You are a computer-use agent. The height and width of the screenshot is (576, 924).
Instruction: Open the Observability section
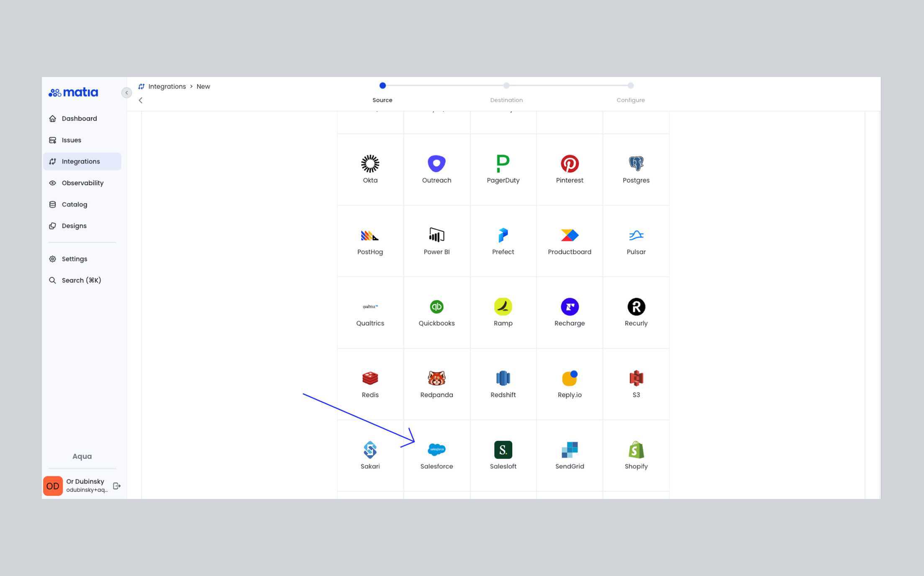(82, 183)
